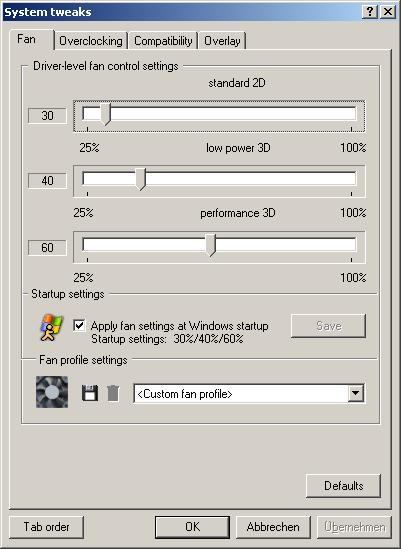Viewport: 401px width, 549px height.
Task: Click the low power 3D slider thumb
Action: (140, 179)
